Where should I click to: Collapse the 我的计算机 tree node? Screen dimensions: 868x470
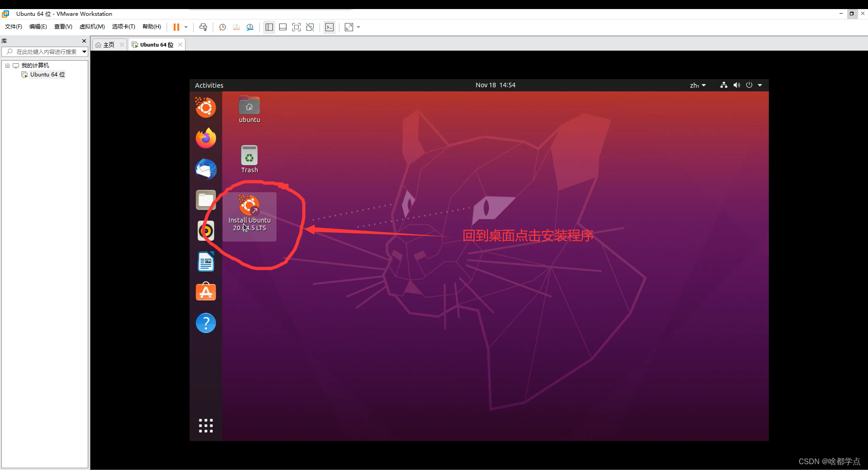point(7,66)
